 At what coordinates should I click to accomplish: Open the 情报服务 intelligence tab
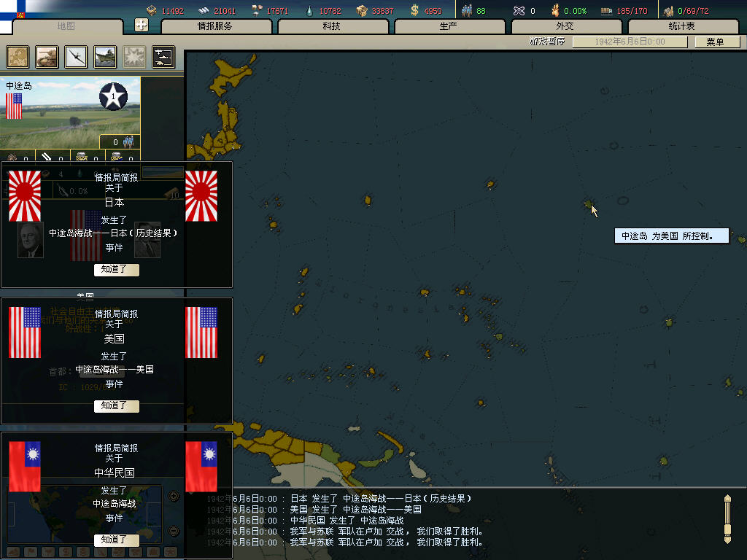click(216, 26)
